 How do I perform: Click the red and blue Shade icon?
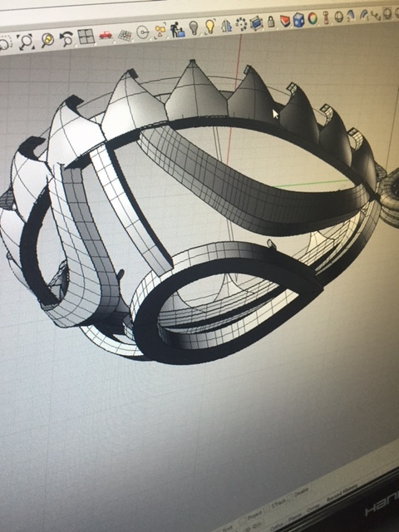[x=284, y=21]
